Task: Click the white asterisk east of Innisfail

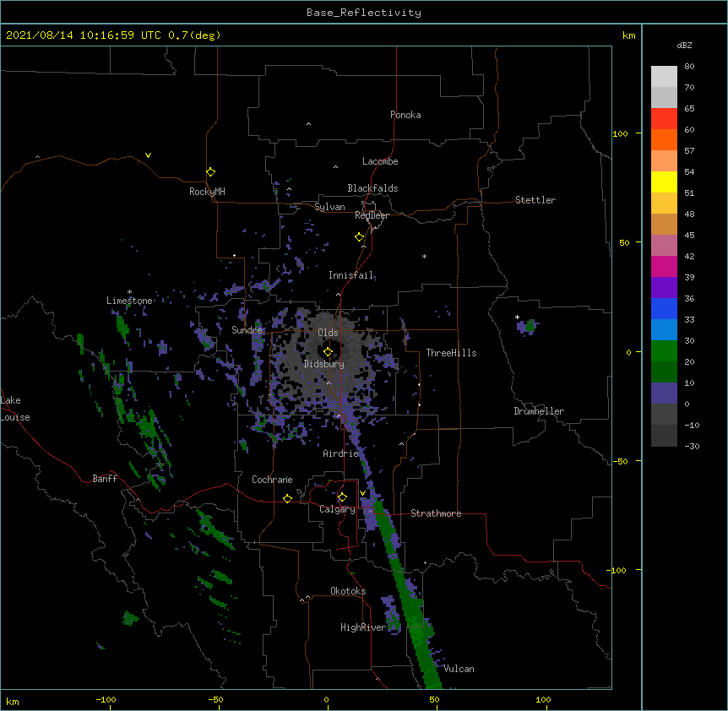Action: (x=424, y=256)
